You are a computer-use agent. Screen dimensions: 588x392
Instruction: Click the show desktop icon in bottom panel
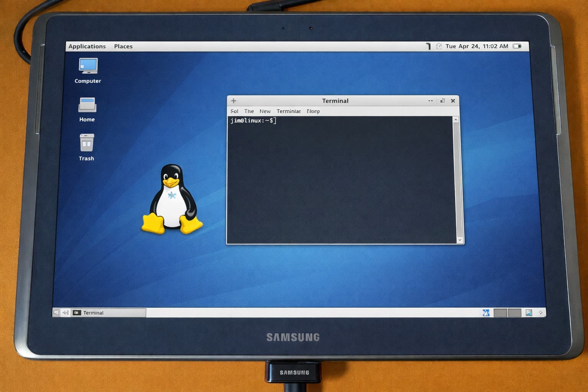coord(56,312)
